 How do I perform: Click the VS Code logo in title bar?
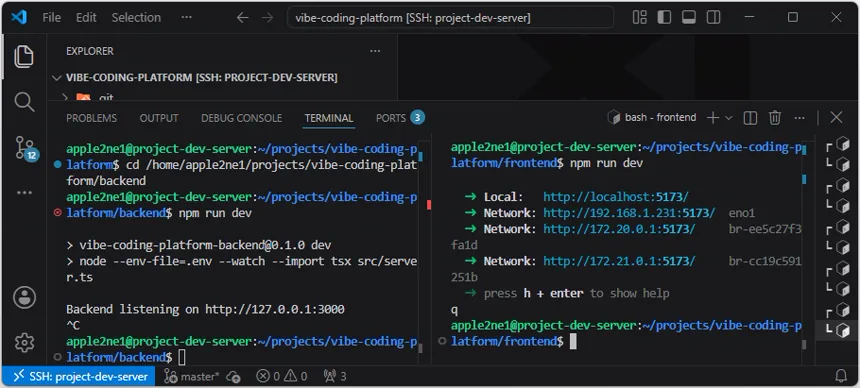19,17
